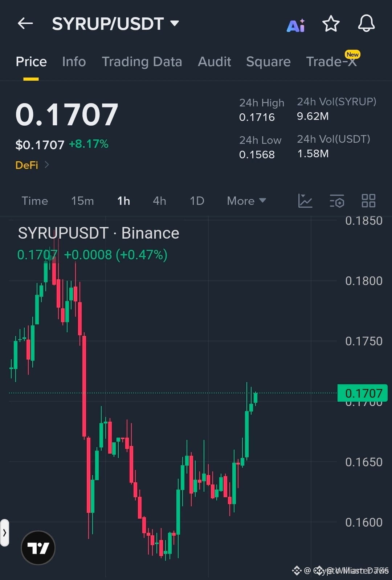This screenshot has height=580, width=392.
Task: Tap the +8.17% change value
Action: [x=89, y=144]
